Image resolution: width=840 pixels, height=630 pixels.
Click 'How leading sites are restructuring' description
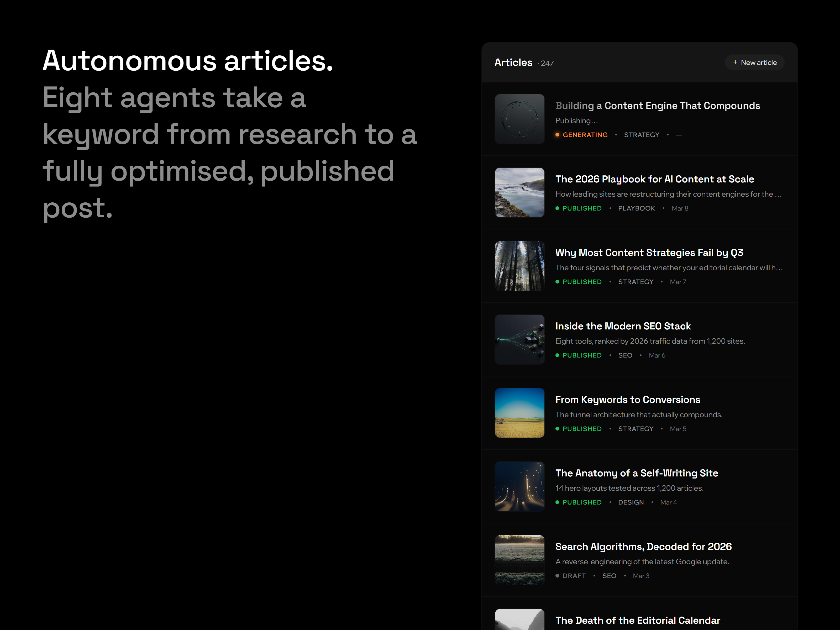(668, 194)
